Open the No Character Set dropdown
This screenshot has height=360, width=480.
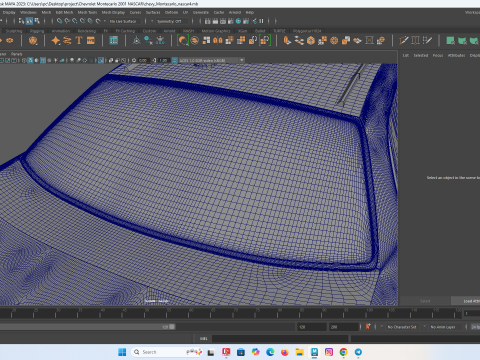click(402, 327)
